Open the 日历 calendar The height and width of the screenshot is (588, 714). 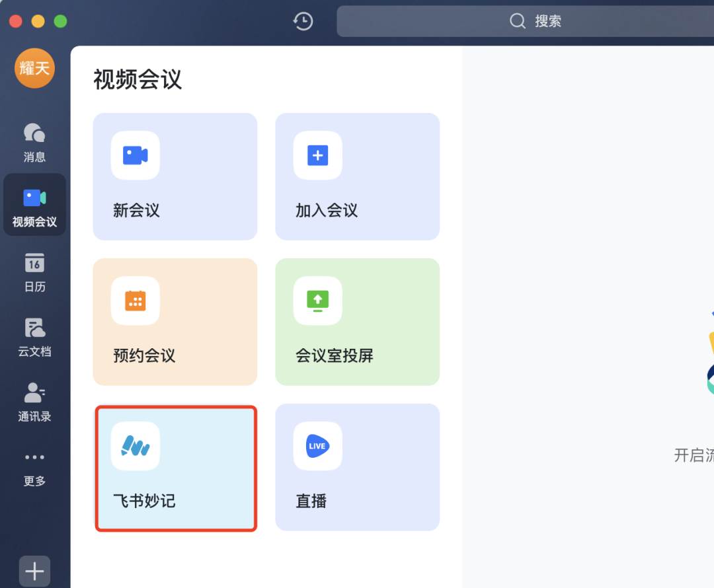34,271
